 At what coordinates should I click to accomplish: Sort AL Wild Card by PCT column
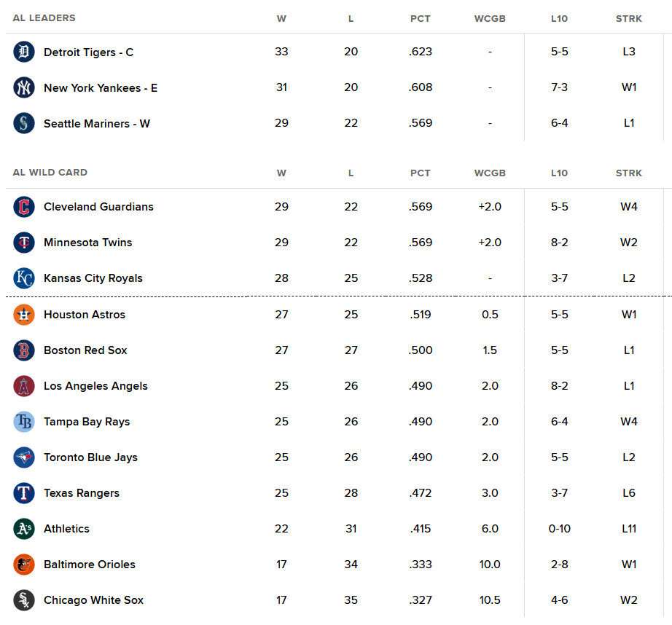click(x=420, y=173)
